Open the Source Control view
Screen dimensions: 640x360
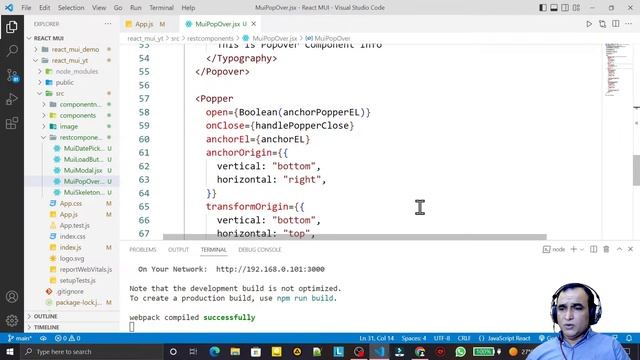pyautogui.click(x=12, y=76)
